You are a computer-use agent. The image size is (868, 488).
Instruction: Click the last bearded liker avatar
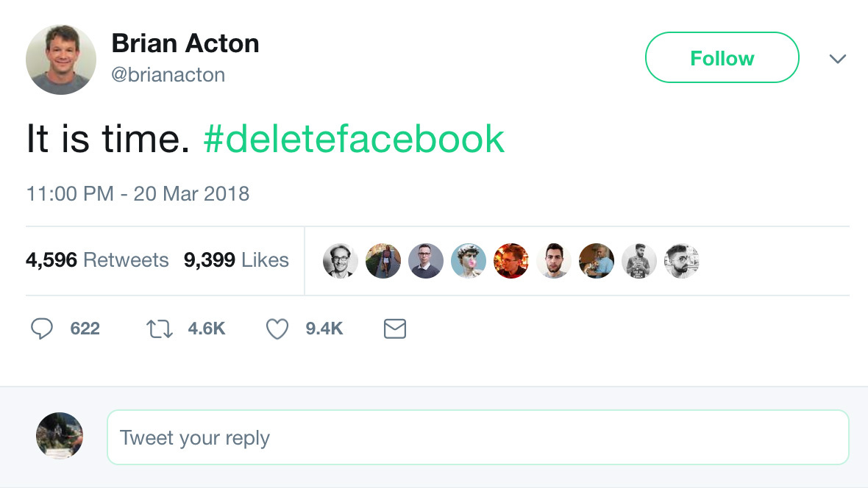click(x=681, y=261)
